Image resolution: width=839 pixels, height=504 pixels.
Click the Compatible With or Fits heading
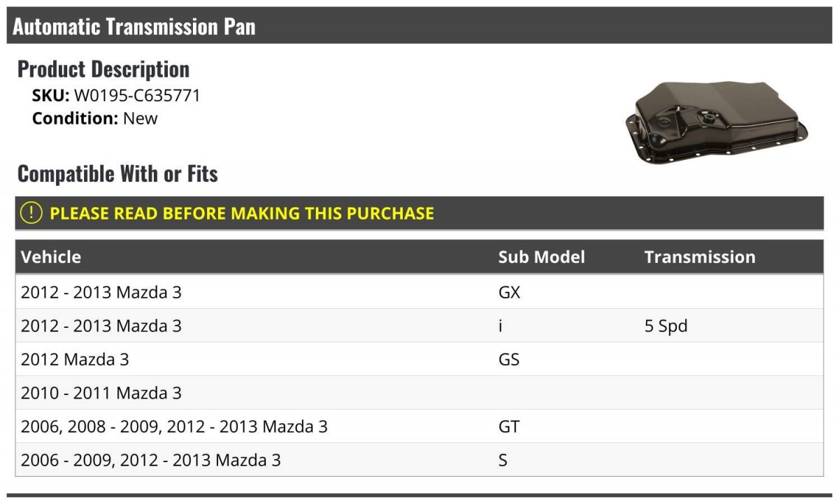pyautogui.click(x=117, y=173)
